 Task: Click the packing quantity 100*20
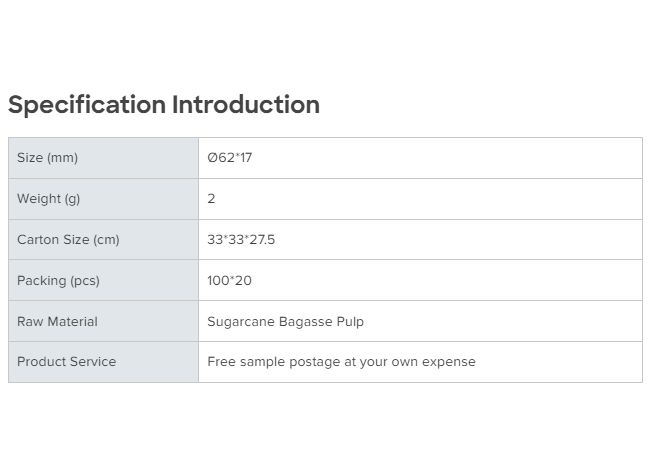229,281
